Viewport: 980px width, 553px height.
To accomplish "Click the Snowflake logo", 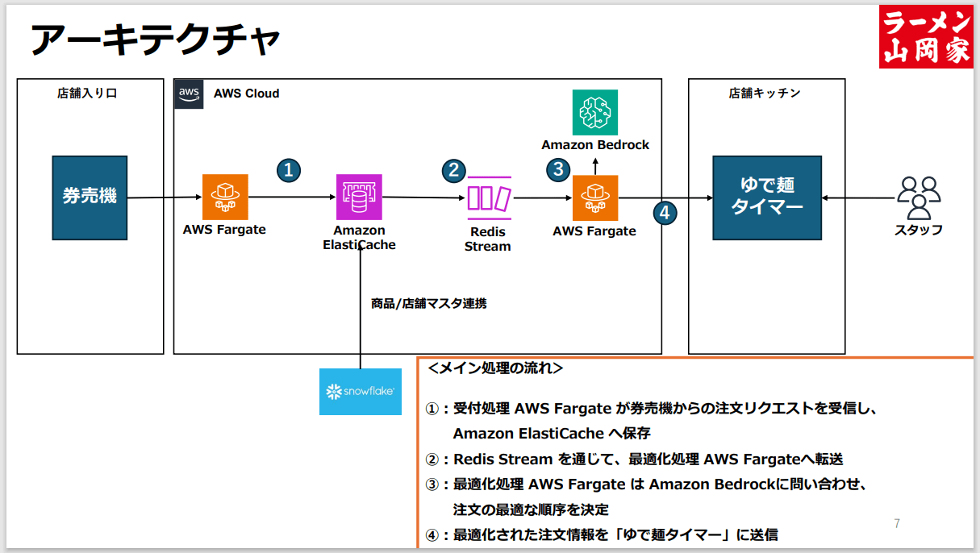I will 361,392.
